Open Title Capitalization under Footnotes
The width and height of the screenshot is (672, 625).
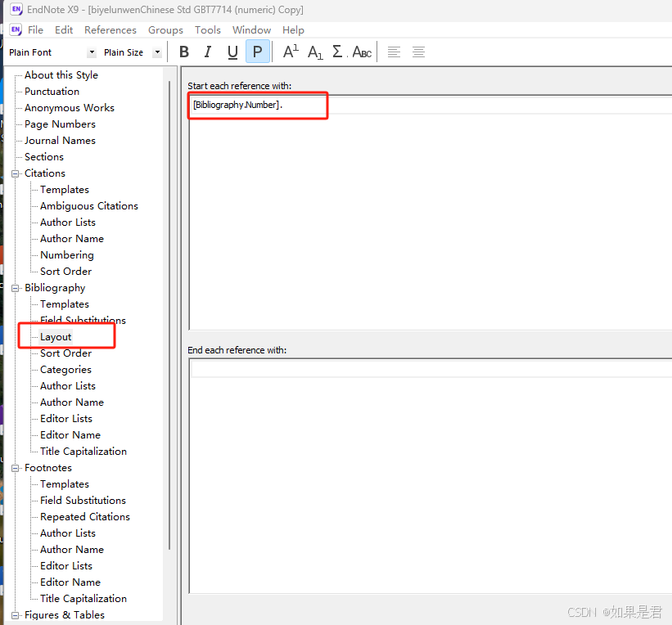point(83,599)
